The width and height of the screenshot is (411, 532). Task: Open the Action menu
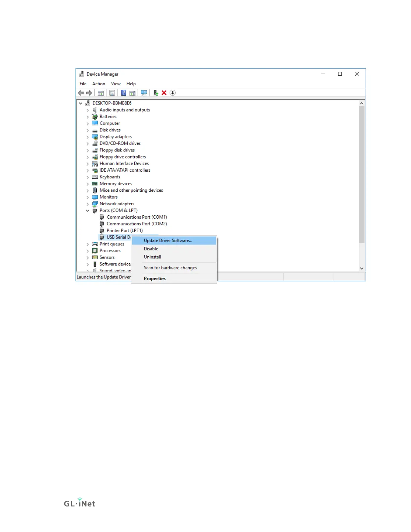coord(99,84)
